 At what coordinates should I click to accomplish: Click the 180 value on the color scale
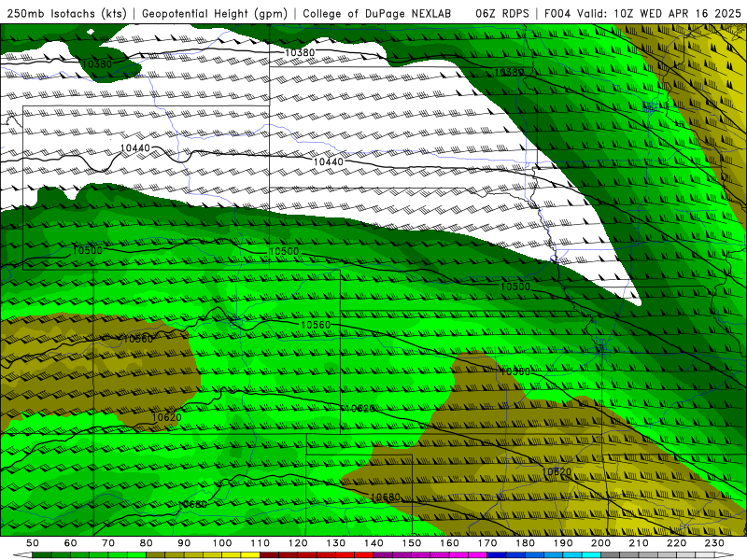tap(526, 543)
